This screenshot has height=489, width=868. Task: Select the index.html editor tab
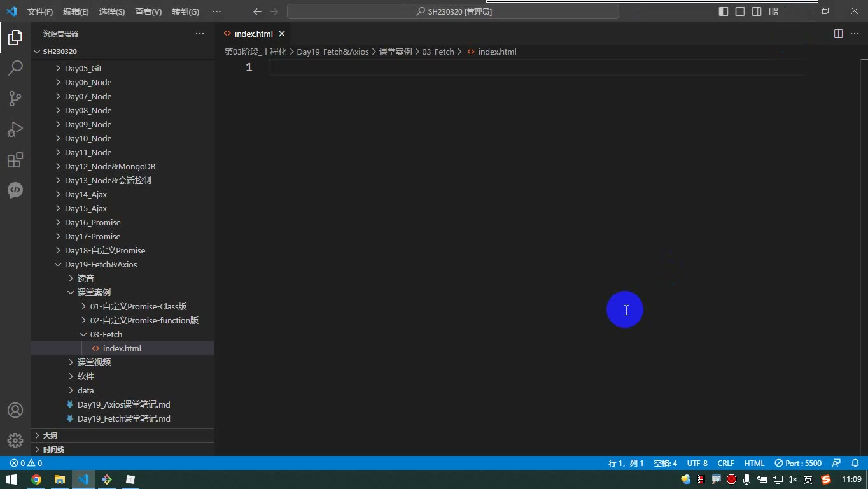[x=253, y=34]
